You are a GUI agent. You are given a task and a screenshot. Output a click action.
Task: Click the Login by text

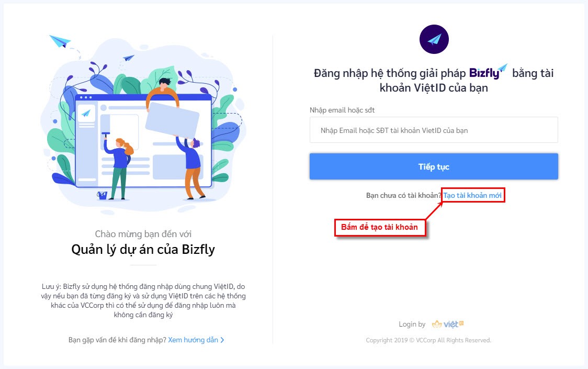click(412, 324)
